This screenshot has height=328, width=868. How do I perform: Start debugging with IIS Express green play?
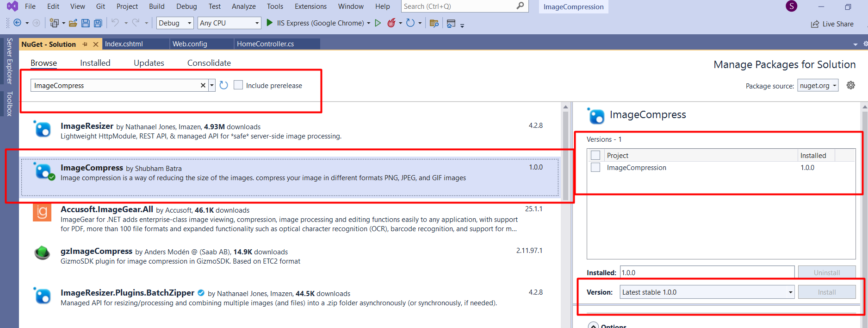[270, 22]
